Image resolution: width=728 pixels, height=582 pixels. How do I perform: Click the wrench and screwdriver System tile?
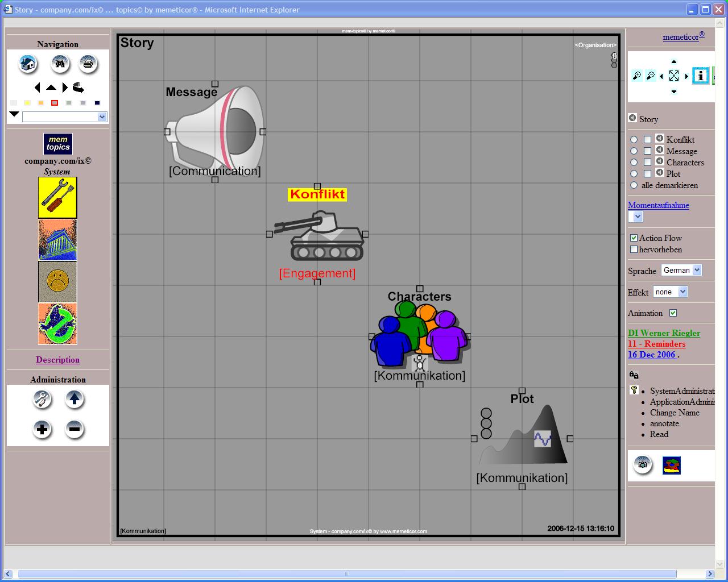57,197
